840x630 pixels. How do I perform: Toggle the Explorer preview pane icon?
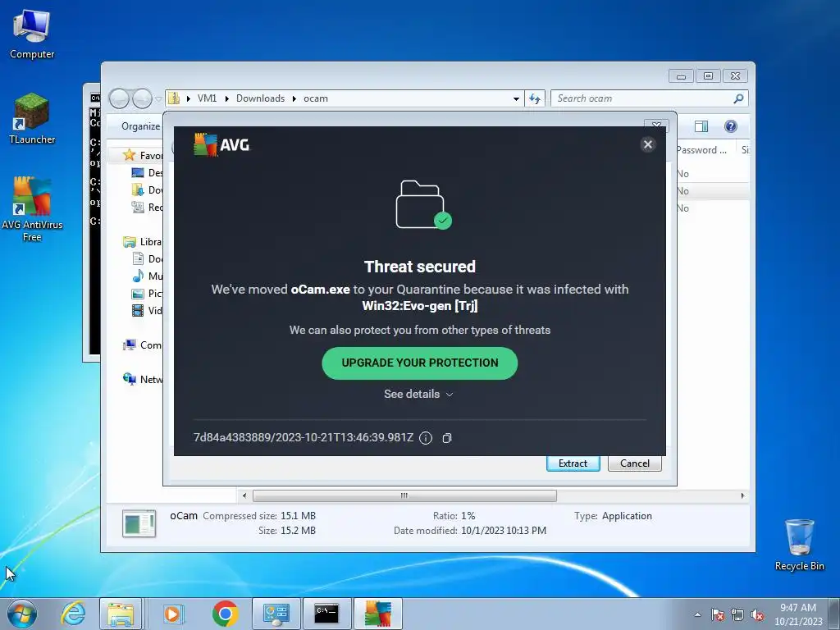coord(701,126)
